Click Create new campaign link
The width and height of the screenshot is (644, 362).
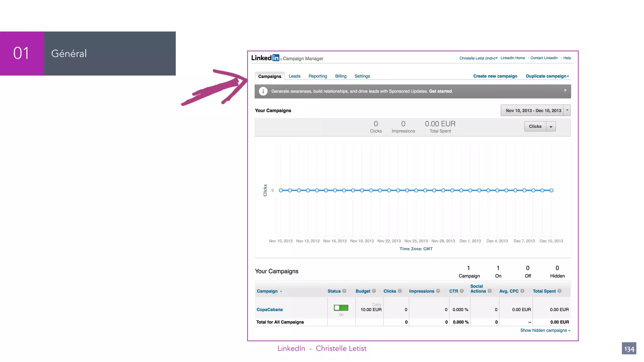[x=495, y=76]
